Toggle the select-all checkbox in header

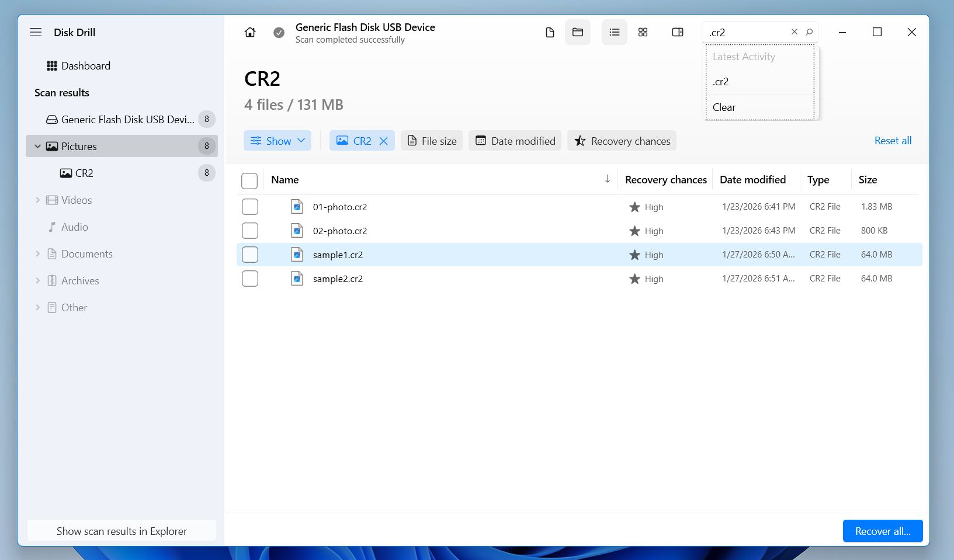pyautogui.click(x=249, y=180)
